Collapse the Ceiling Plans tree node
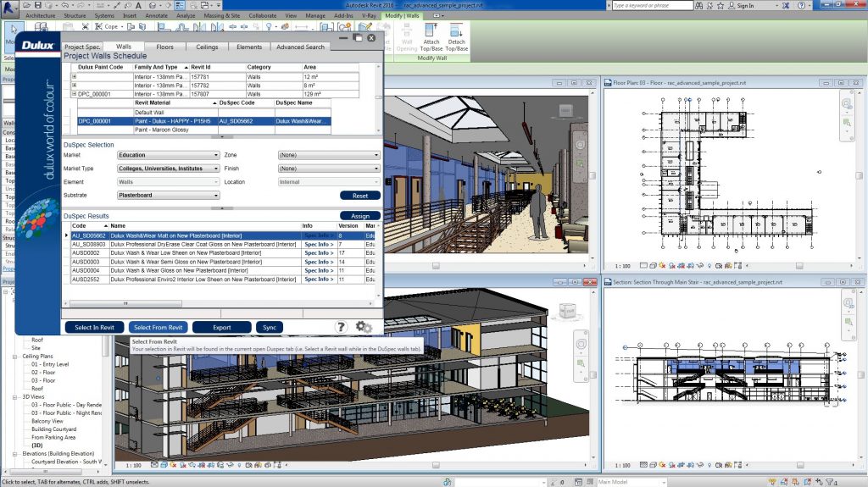This screenshot has width=868, height=487. pos(14,357)
